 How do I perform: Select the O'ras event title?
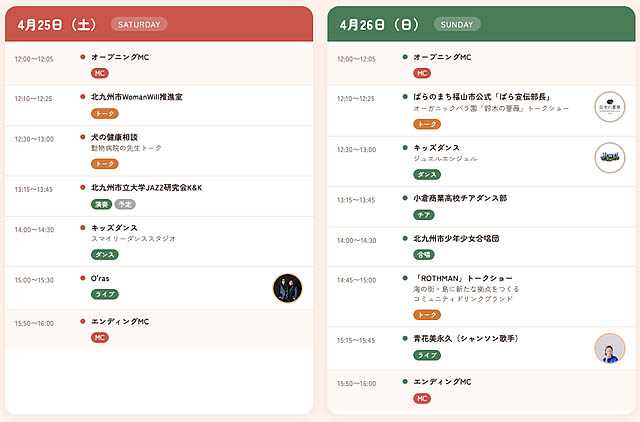coord(100,278)
